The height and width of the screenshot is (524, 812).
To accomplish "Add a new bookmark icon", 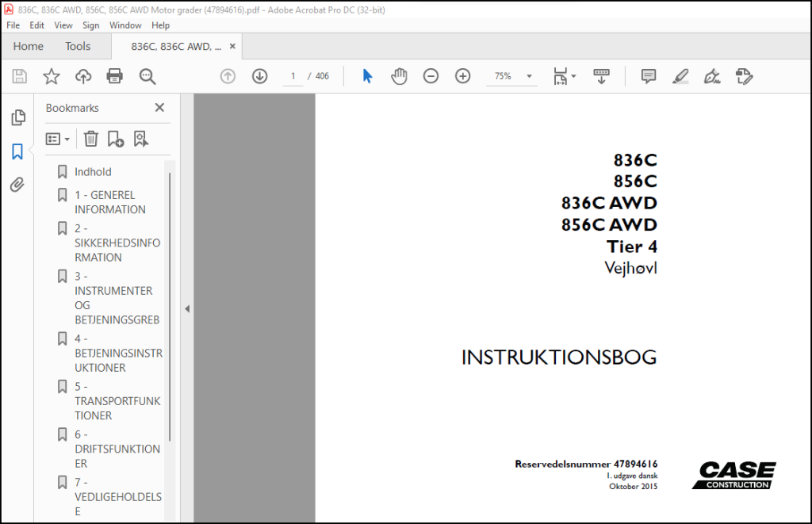I will (x=116, y=139).
